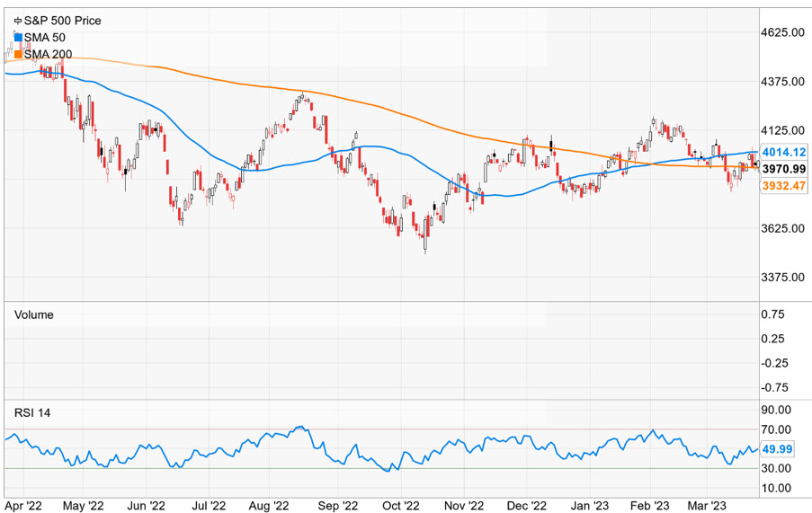Click the 3375.00 price axis label
This screenshot has width=812, height=513.
(782, 278)
